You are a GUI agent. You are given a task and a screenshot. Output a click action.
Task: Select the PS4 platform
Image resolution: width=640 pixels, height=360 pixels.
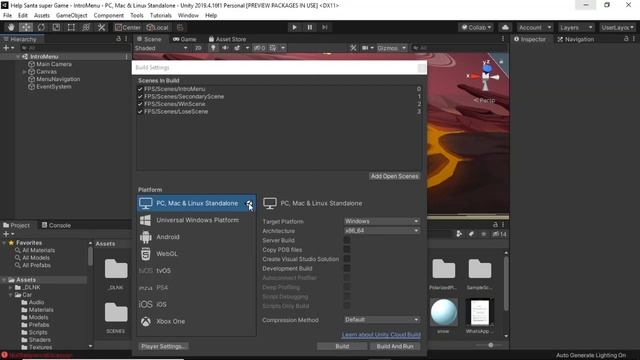click(196, 288)
